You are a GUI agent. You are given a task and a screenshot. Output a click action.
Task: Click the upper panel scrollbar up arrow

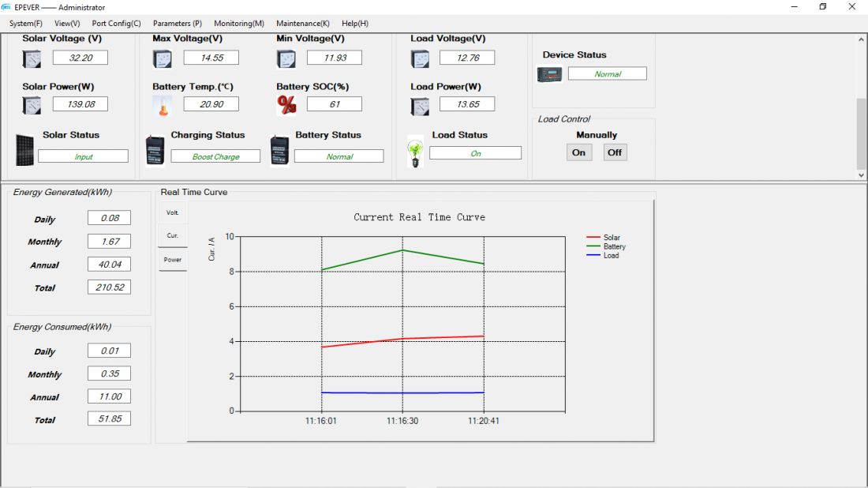point(862,39)
